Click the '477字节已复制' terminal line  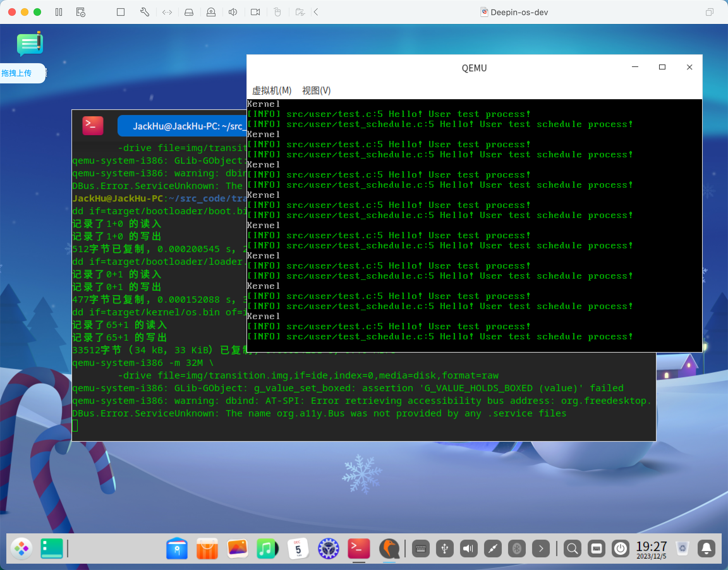tap(160, 299)
